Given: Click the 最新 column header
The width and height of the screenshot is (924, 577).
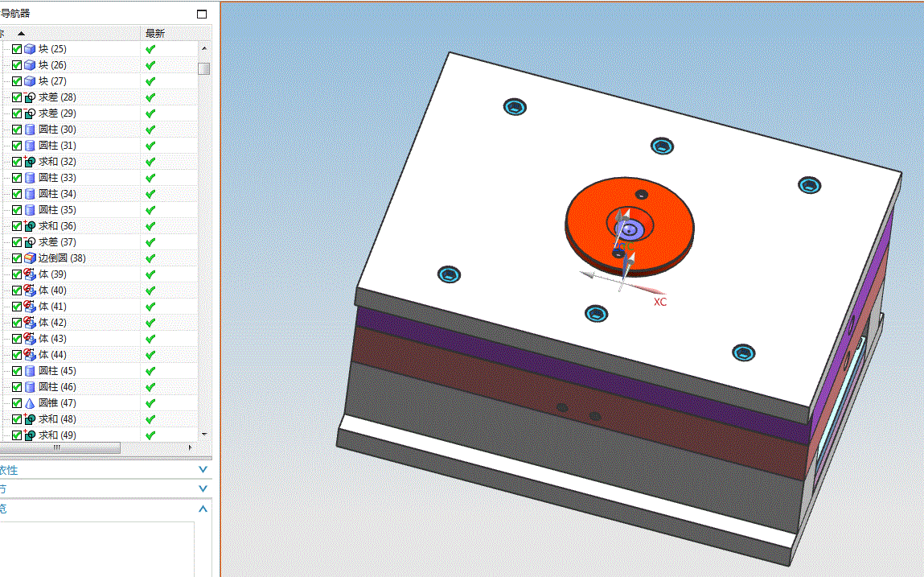Looking at the screenshot, I should [155, 33].
